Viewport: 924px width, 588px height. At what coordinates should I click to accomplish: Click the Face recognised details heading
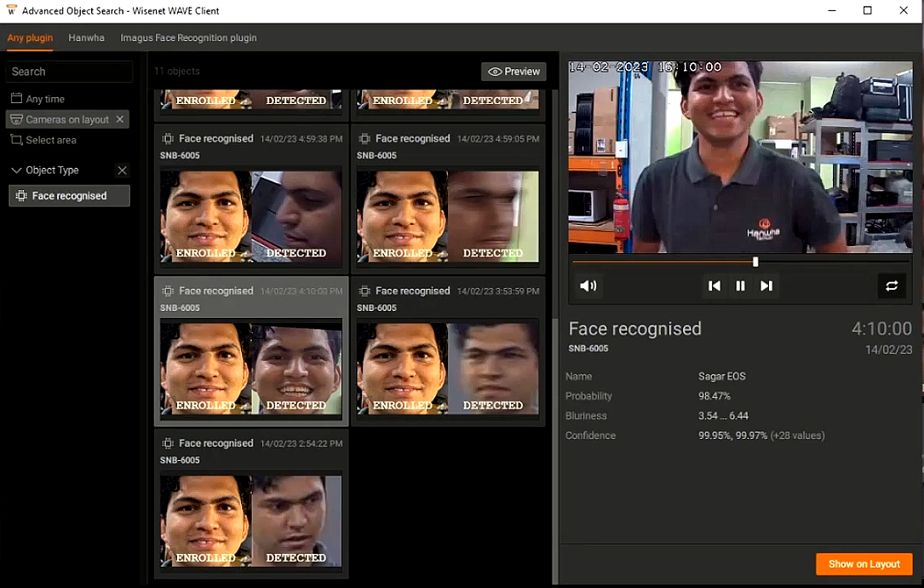point(634,328)
